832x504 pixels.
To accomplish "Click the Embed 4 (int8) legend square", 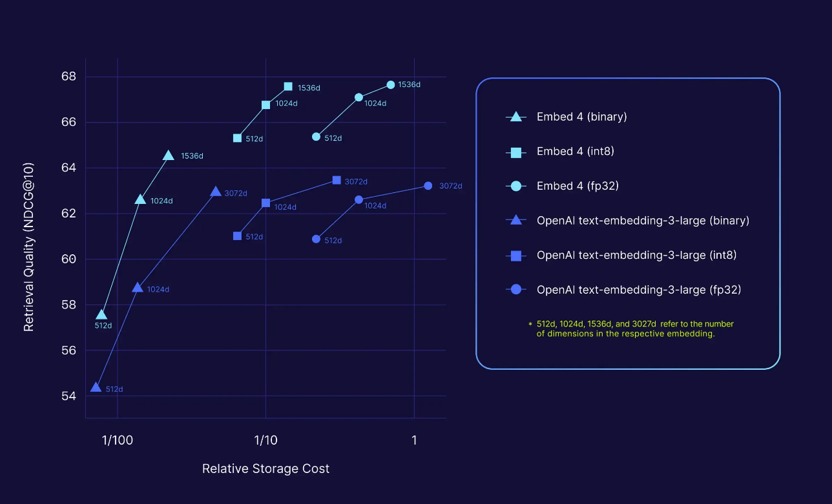I will coord(515,152).
